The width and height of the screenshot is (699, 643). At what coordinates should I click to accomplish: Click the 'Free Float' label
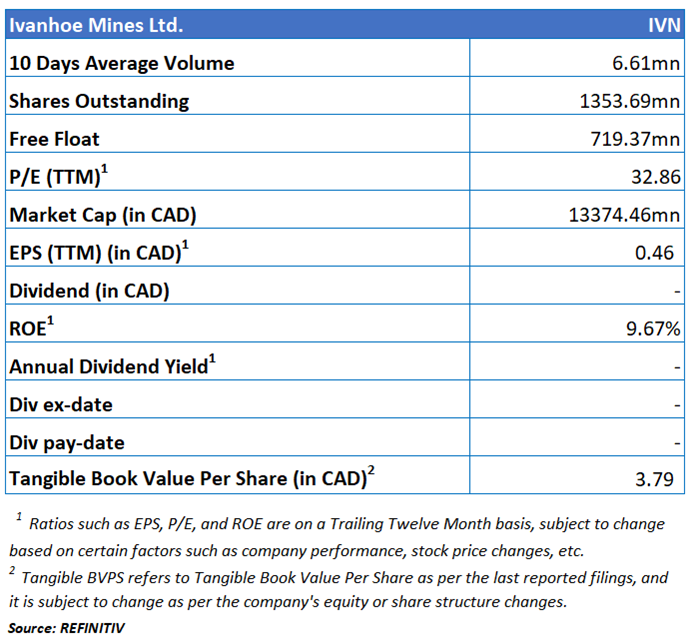pos(54,139)
